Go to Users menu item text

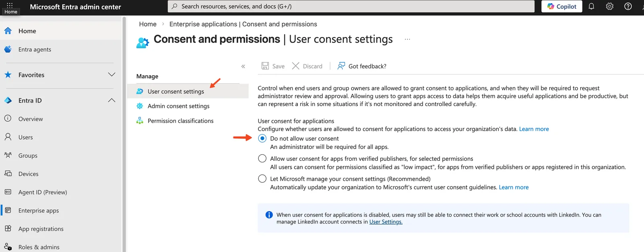26,137
